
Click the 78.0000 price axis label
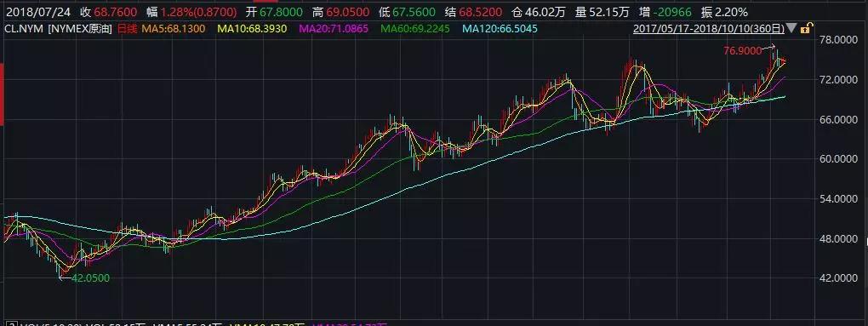tap(839, 40)
